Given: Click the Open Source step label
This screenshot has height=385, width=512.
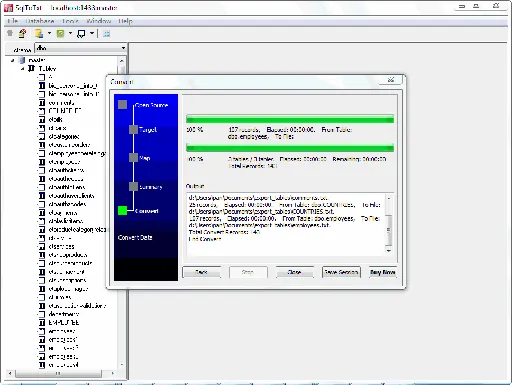Looking at the screenshot, I should [x=151, y=105].
